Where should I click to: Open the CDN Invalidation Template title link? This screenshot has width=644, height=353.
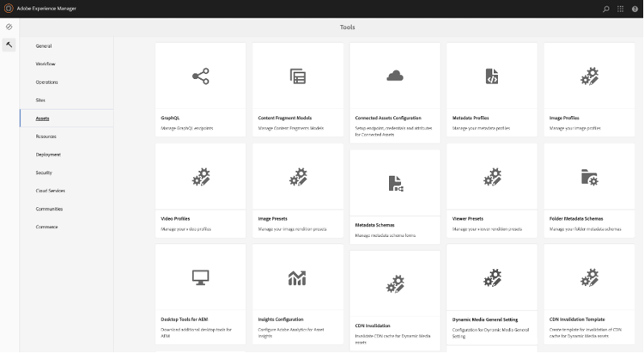pos(577,320)
